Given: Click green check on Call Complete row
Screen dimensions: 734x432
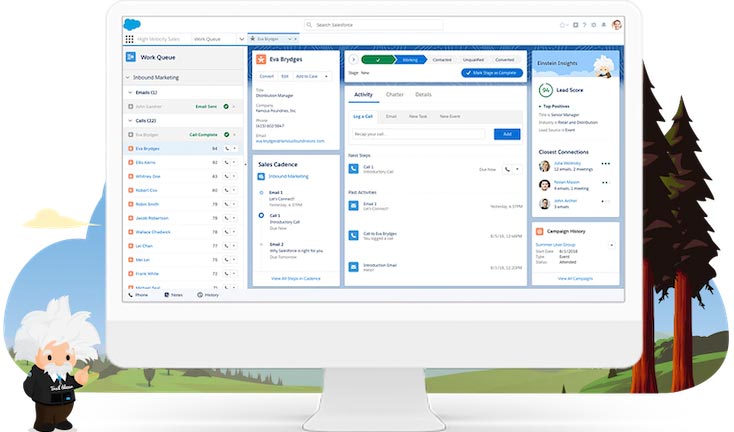Looking at the screenshot, I should point(227,135).
